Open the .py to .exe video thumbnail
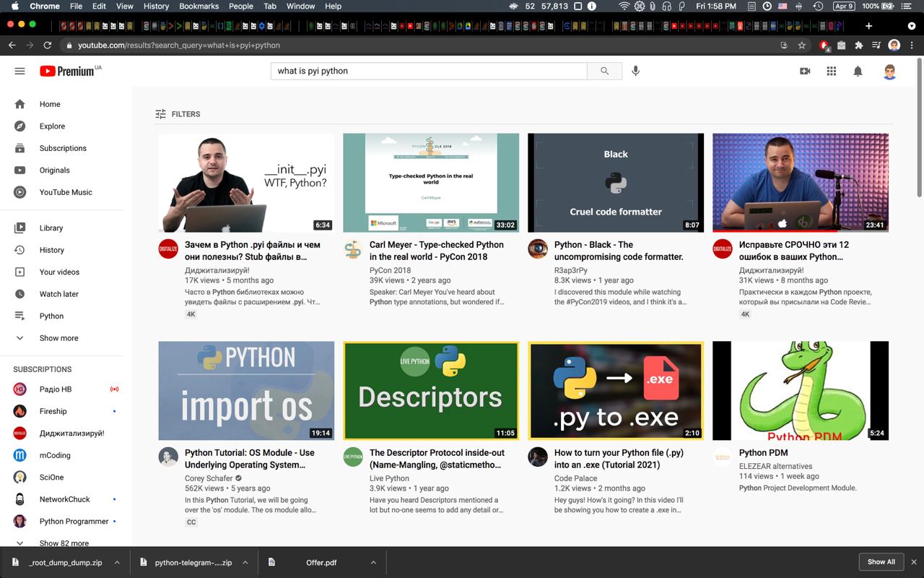The height and width of the screenshot is (578, 924). click(x=616, y=391)
